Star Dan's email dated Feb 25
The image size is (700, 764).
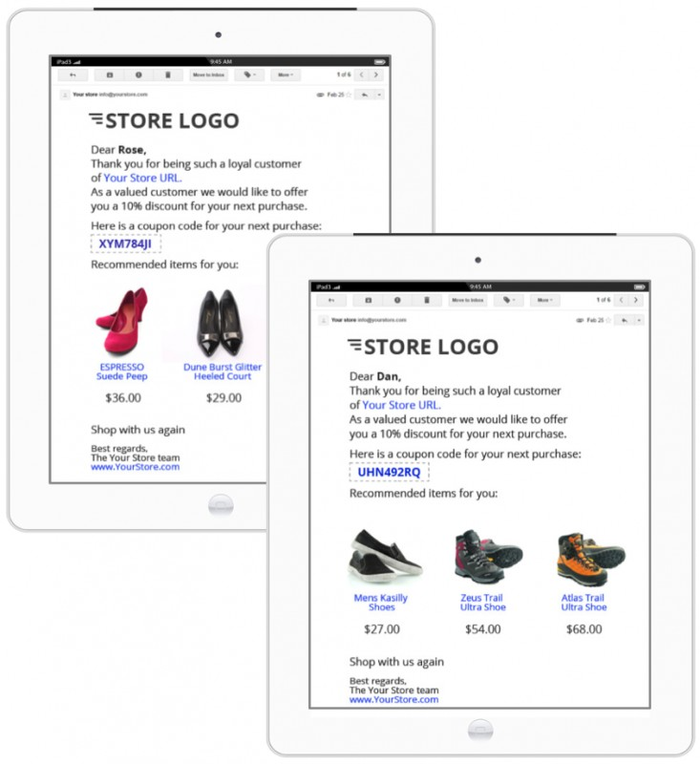coord(608,320)
